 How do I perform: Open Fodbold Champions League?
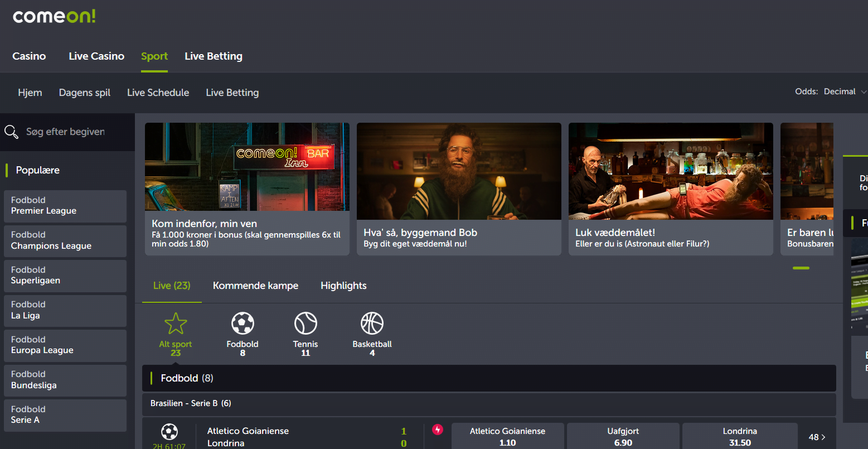coord(65,241)
